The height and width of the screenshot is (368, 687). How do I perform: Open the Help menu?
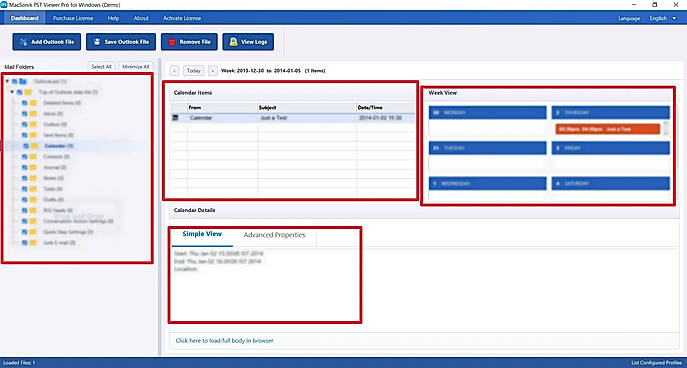[x=113, y=18]
